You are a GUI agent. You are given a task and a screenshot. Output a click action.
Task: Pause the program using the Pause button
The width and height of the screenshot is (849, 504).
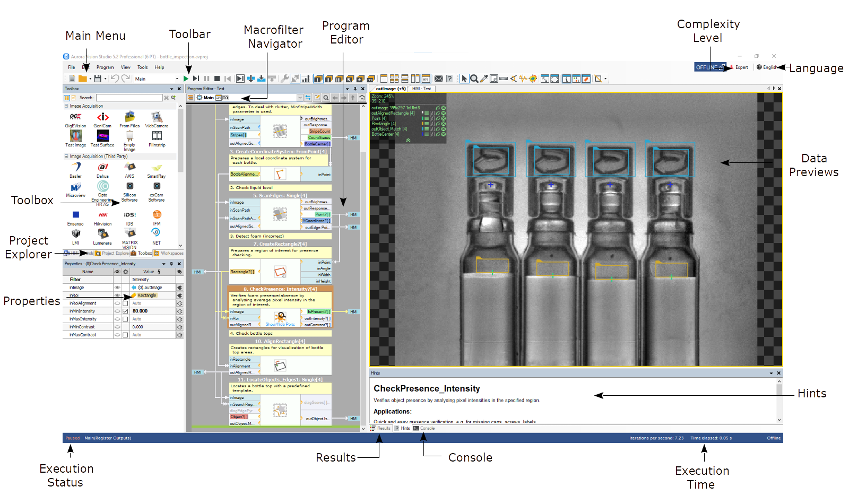(206, 79)
